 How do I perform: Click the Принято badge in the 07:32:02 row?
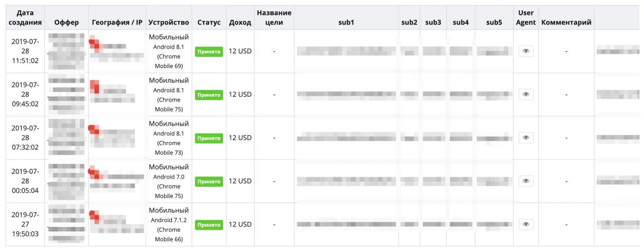209,138
